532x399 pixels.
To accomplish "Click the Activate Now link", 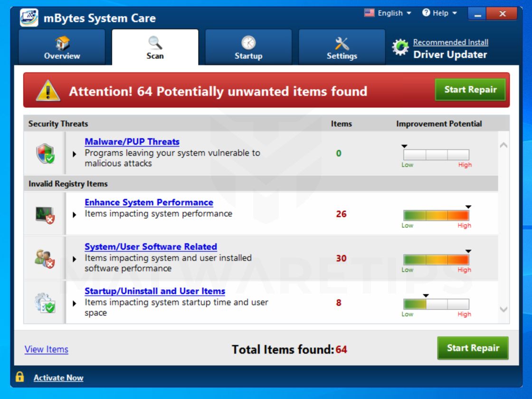I will [58, 378].
